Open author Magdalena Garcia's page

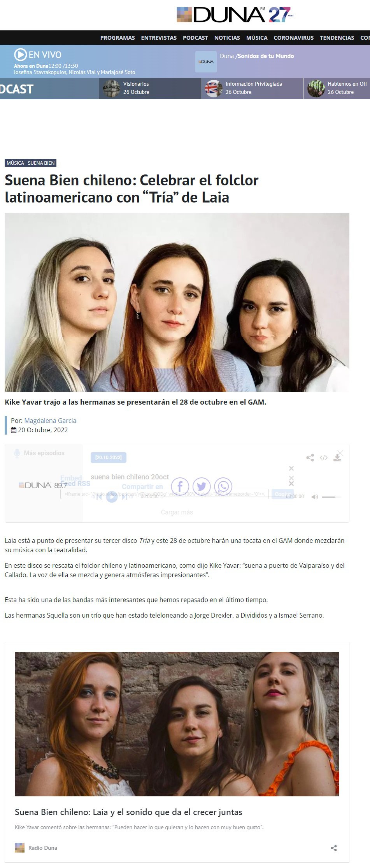click(x=50, y=421)
